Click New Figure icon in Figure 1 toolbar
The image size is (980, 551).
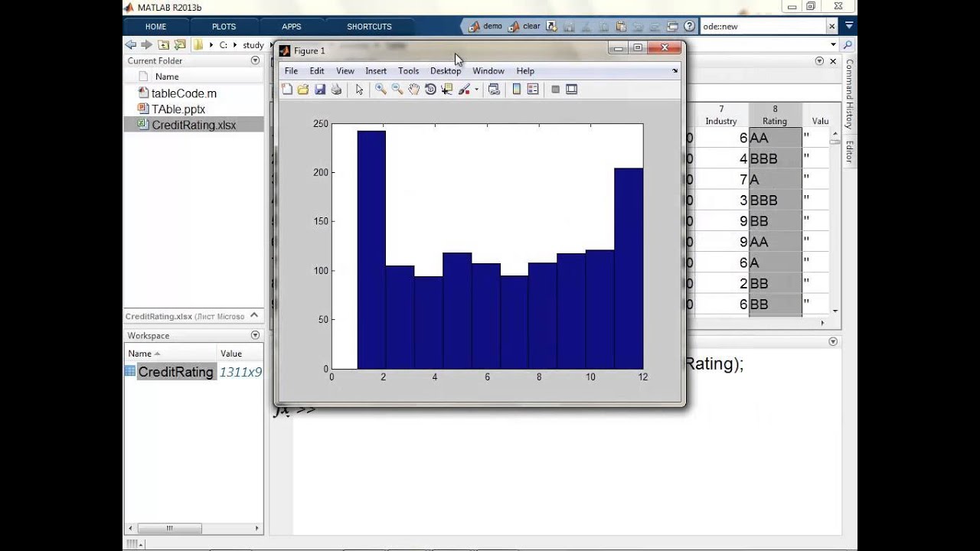287,90
